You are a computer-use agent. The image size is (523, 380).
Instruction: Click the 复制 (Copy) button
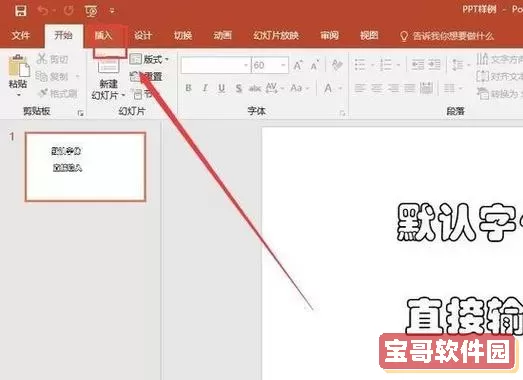point(53,76)
